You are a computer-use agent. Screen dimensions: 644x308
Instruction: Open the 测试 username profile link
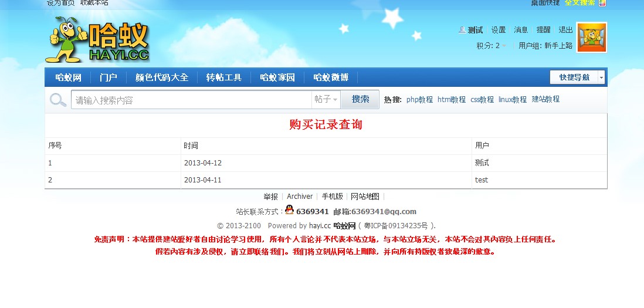(475, 30)
